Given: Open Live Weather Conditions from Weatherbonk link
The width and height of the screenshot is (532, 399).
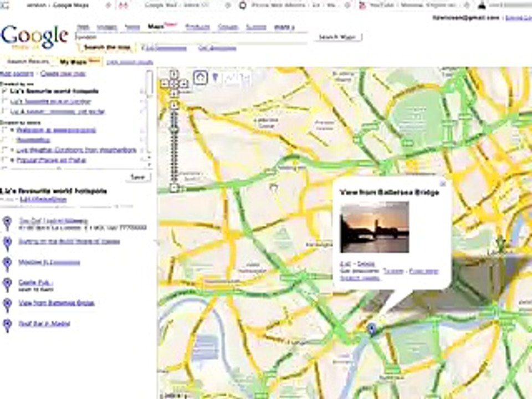Looking at the screenshot, I should tap(76, 150).
